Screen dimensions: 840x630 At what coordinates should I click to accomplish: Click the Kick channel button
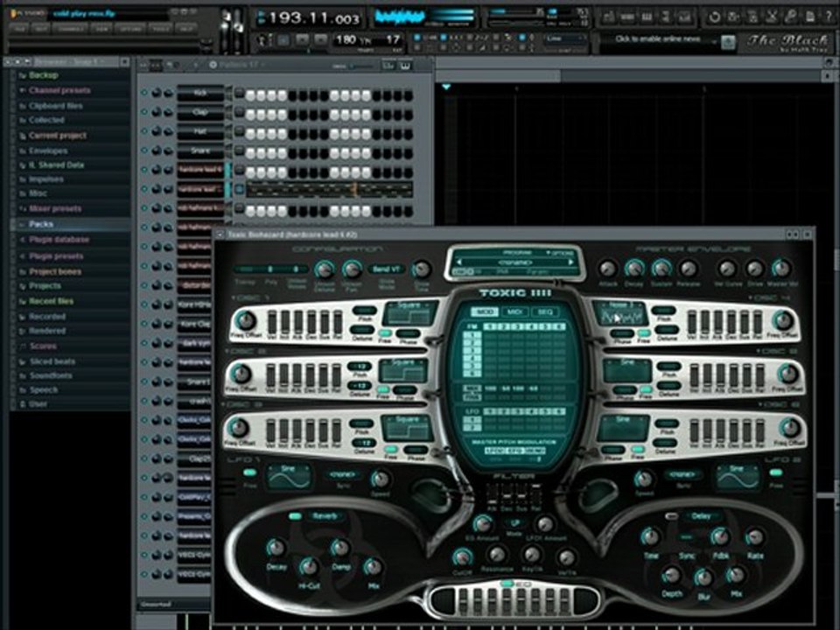click(200, 94)
